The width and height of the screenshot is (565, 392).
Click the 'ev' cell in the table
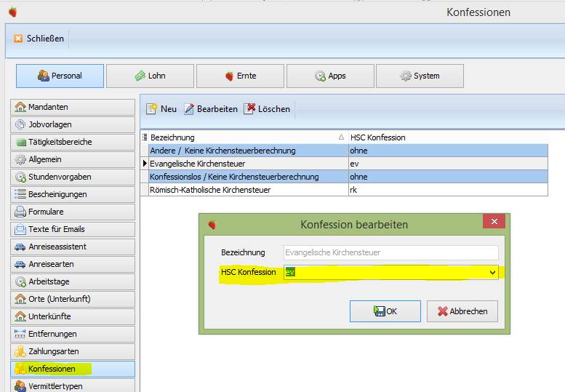point(448,164)
